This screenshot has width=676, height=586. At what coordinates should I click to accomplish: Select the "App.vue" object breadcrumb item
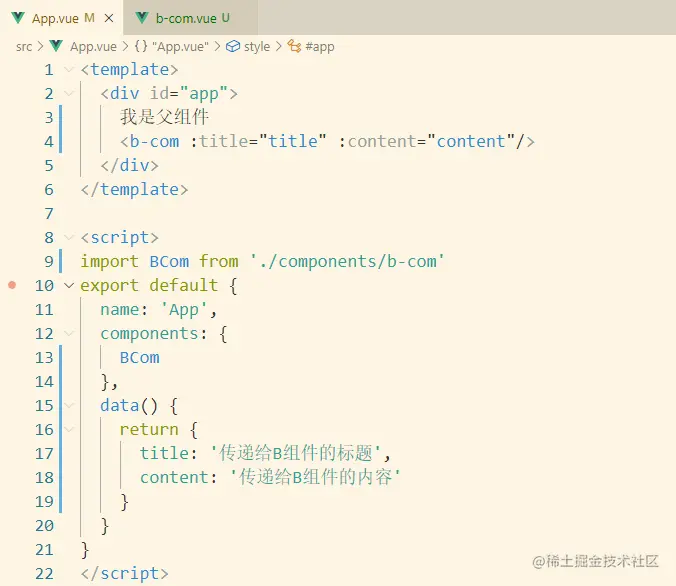pos(180,46)
